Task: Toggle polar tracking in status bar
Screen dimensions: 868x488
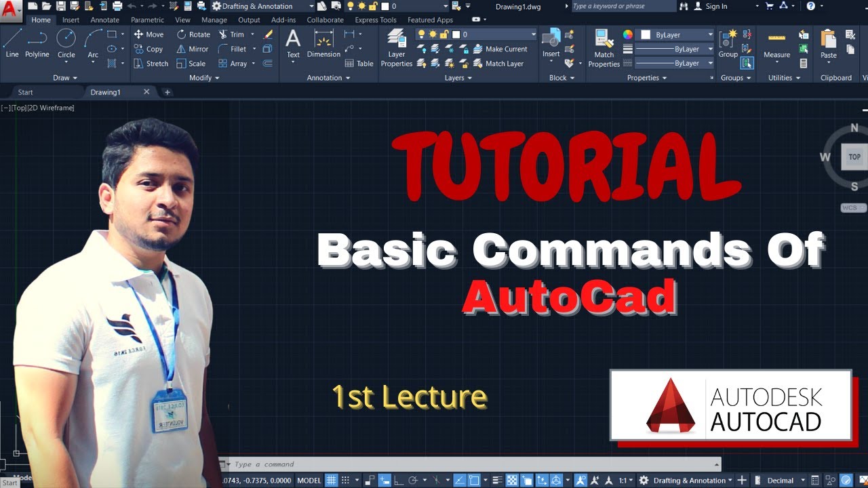Action: 413,481
